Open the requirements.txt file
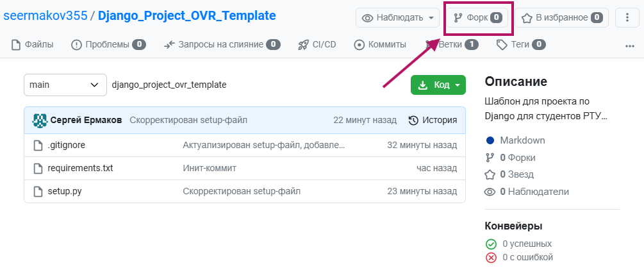Image resolution: width=644 pixels, height=275 pixels. point(81,168)
